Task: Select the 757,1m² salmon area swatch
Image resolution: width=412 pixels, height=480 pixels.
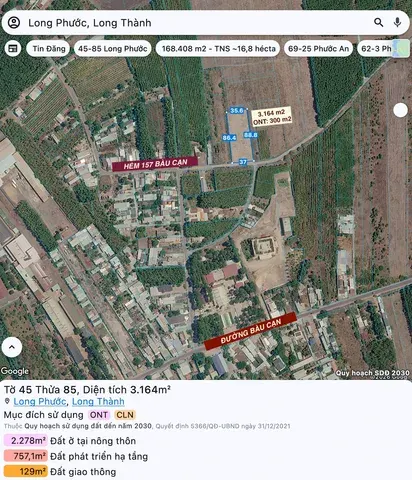Action: tap(26, 456)
